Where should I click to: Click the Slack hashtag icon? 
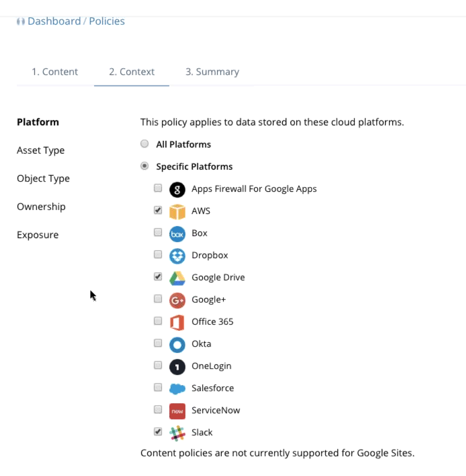(x=177, y=433)
